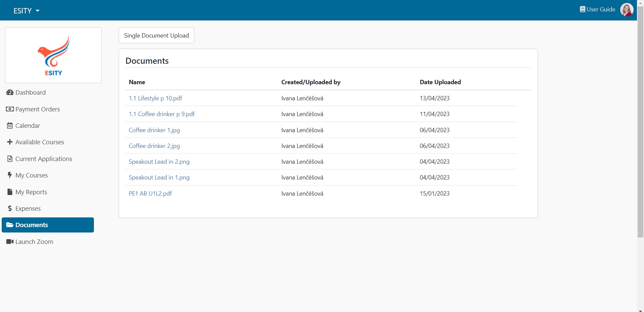Click the ESITY logo image

(53, 55)
